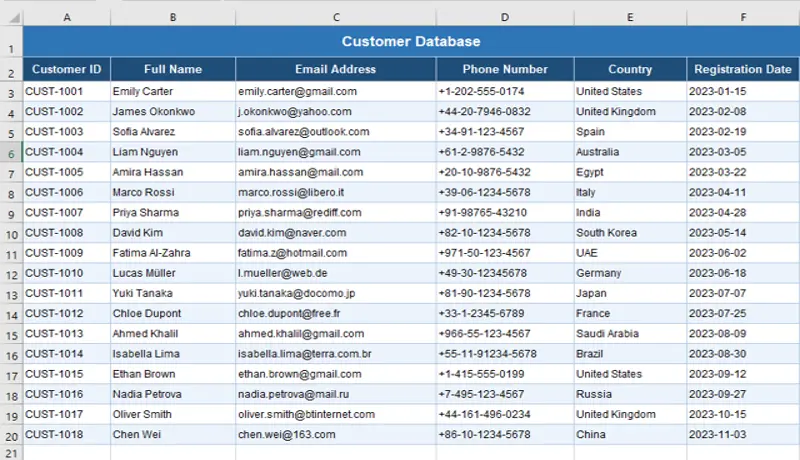Select phone cell +1-202-555-0174

pos(505,92)
